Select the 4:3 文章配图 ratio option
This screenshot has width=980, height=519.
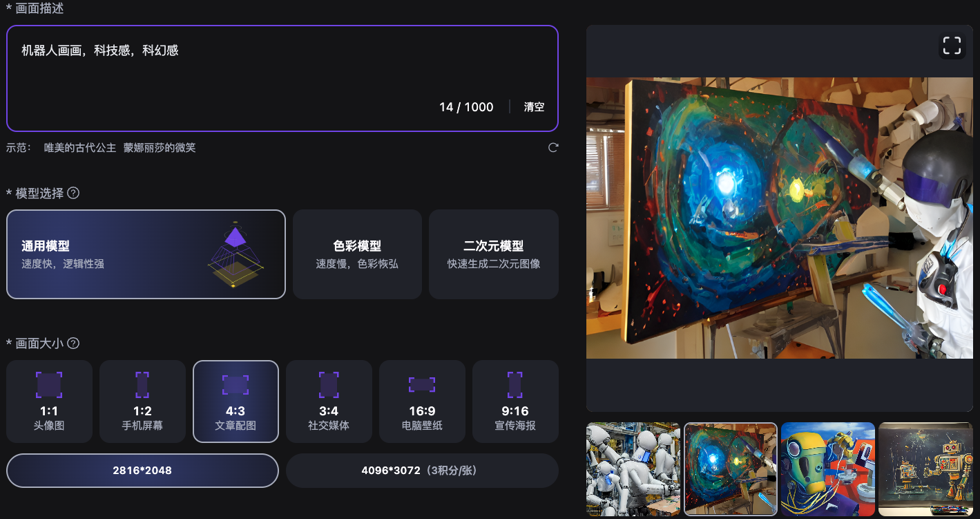(x=236, y=402)
